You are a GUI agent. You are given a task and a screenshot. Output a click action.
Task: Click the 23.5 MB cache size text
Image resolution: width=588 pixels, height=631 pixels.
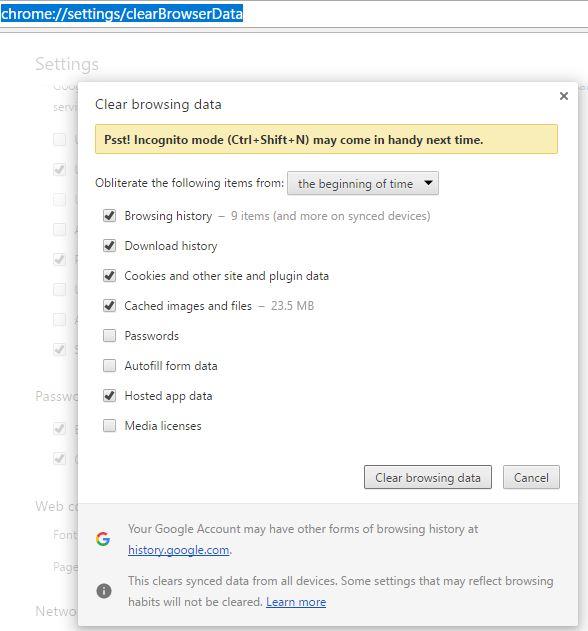292,306
